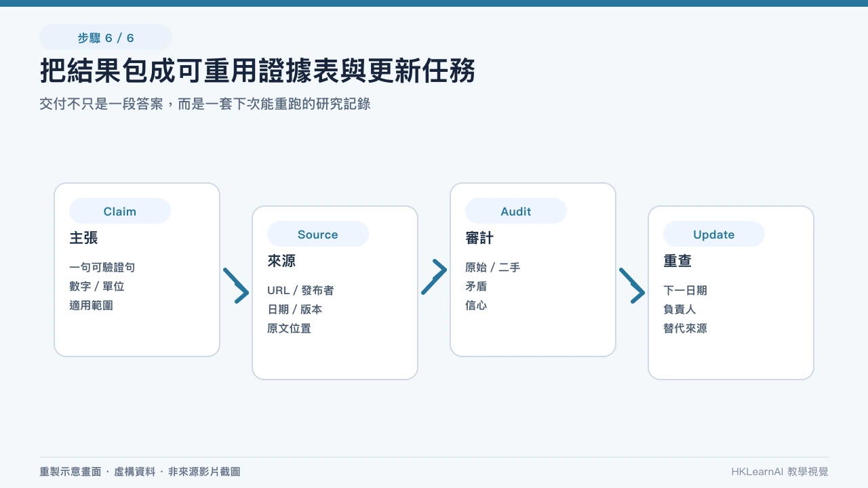Click the chevron arrow between Claim and Source

pyautogui.click(x=236, y=285)
